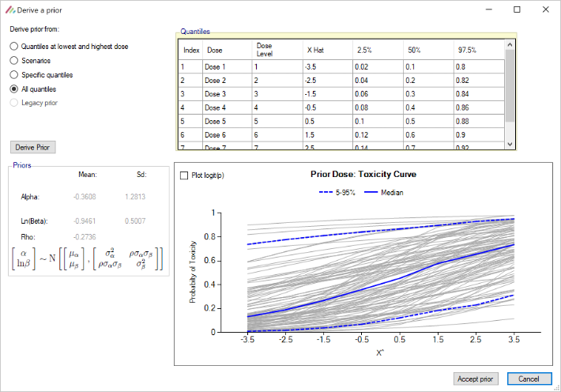The width and height of the screenshot is (561, 392).
Task: Select the All quantiles radio button
Action: [x=14, y=89]
